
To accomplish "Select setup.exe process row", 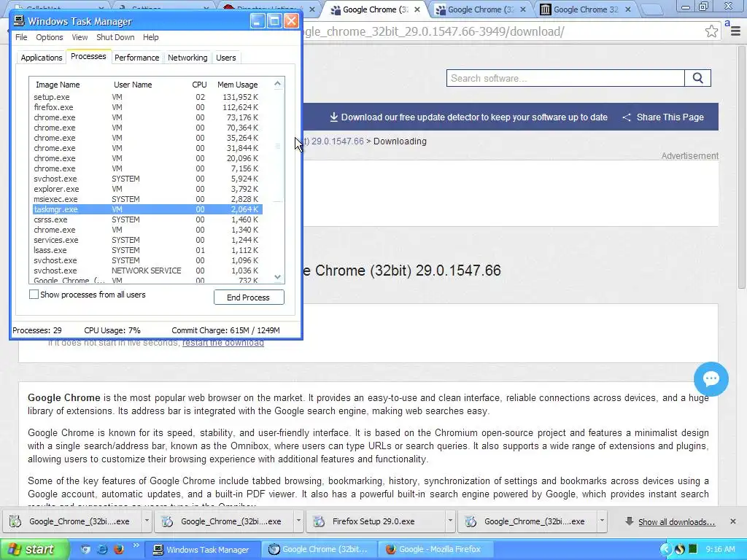I will [147, 97].
